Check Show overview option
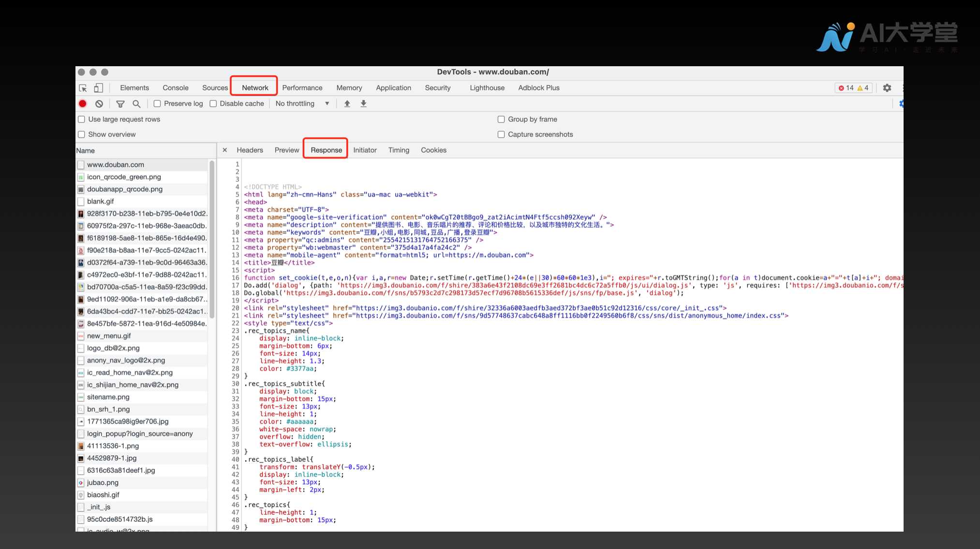Screen dimensions: 980x549 click(82, 134)
